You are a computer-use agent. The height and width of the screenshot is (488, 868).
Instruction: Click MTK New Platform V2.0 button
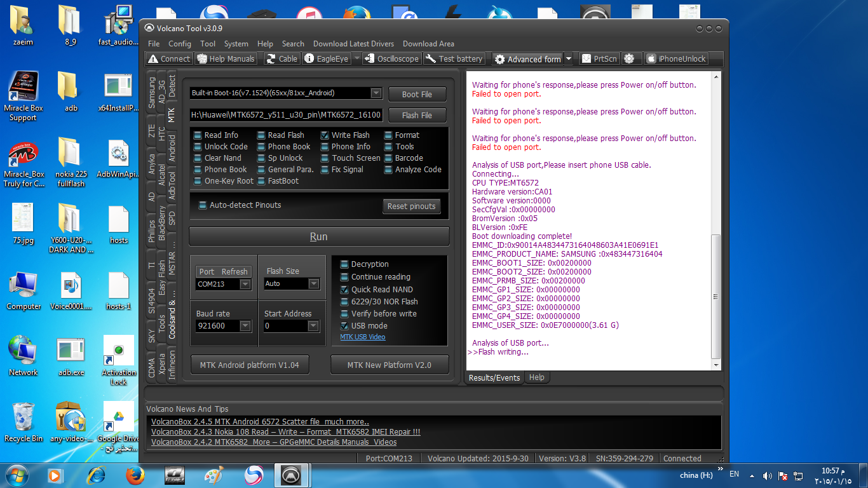coord(390,365)
